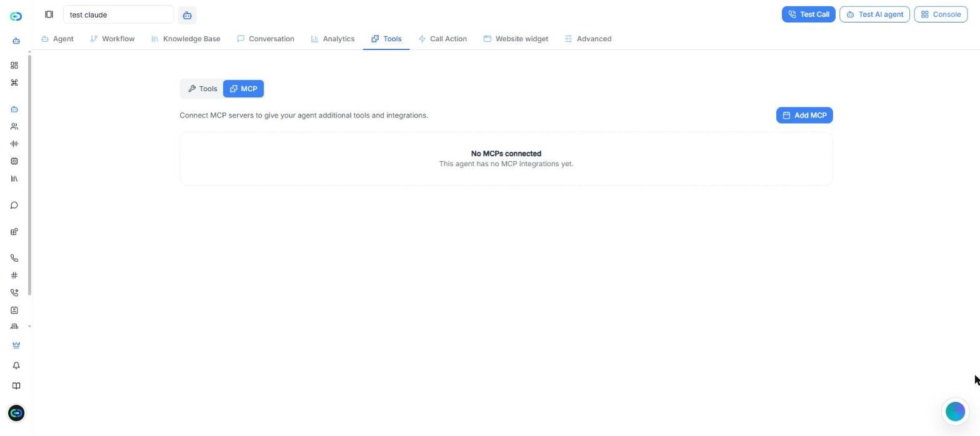The height and width of the screenshot is (436, 980).
Task: Open the dashboard grid icon in sidebar
Action: pos(14,66)
